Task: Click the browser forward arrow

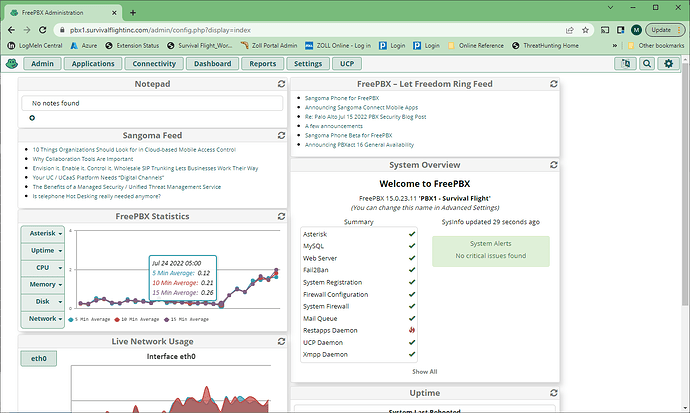Action: click(27, 30)
